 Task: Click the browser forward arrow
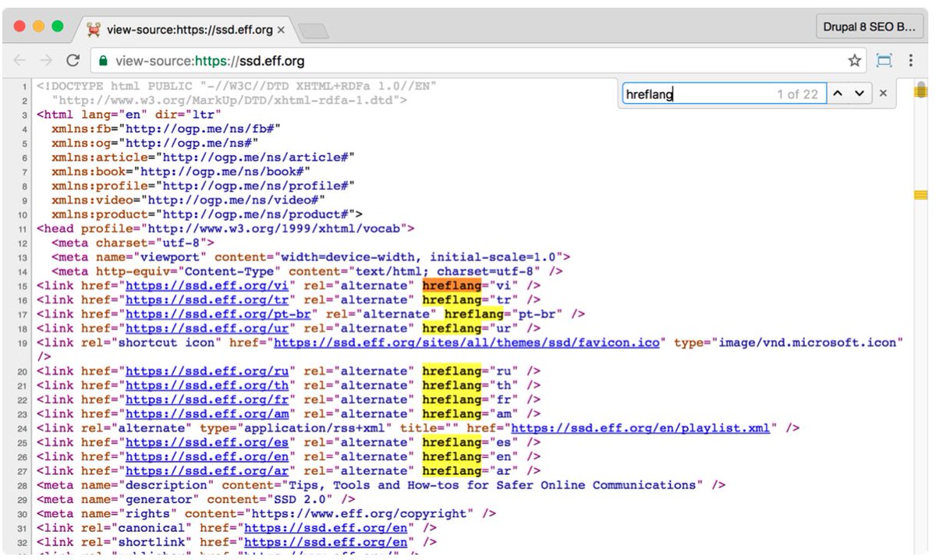click(47, 60)
